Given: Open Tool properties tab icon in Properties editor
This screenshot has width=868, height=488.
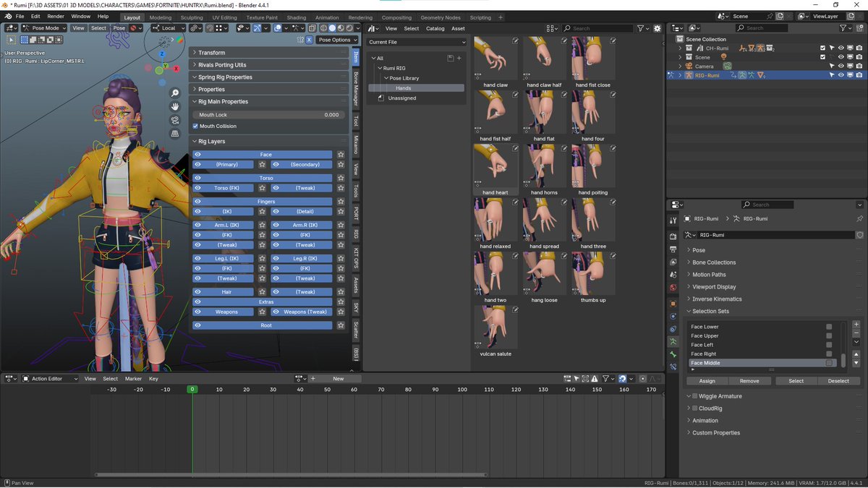Looking at the screenshot, I should [673, 219].
